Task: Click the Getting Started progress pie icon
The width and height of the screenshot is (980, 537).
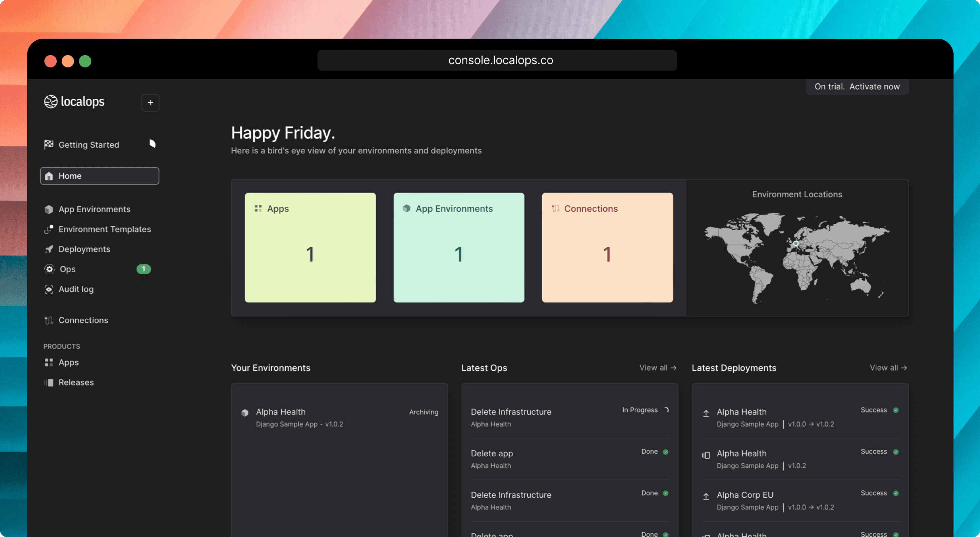Action: pyautogui.click(x=152, y=144)
